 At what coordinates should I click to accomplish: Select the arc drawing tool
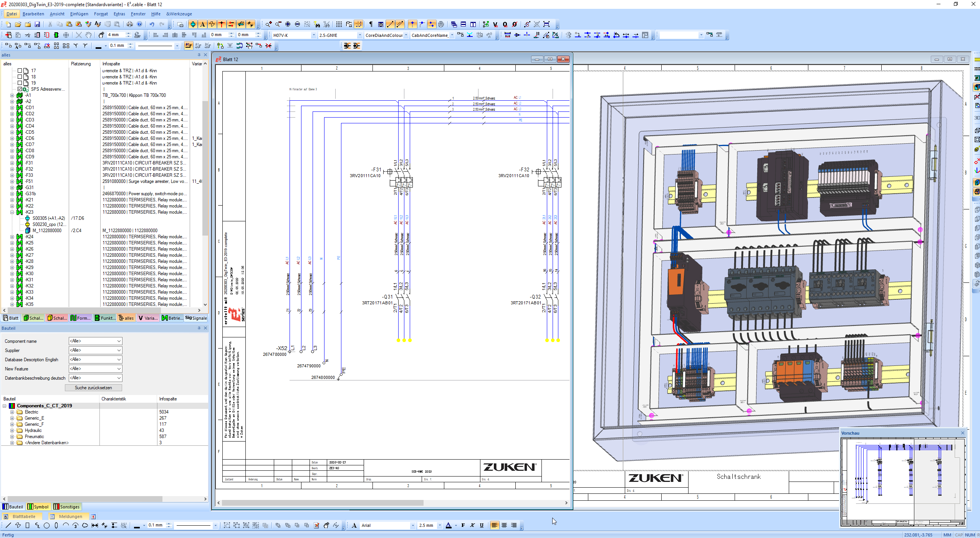point(66,525)
